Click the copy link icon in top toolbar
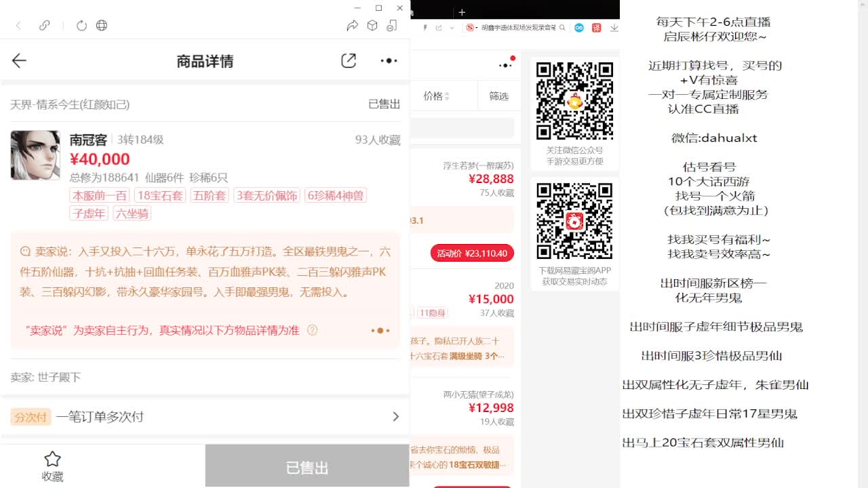The height and width of the screenshot is (488, 868). (45, 26)
